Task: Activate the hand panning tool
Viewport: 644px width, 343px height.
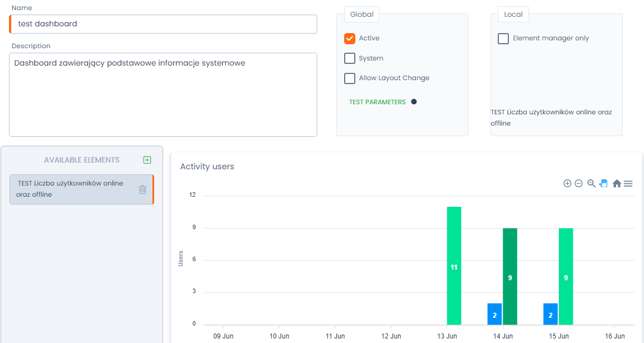Action: [x=604, y=183]
